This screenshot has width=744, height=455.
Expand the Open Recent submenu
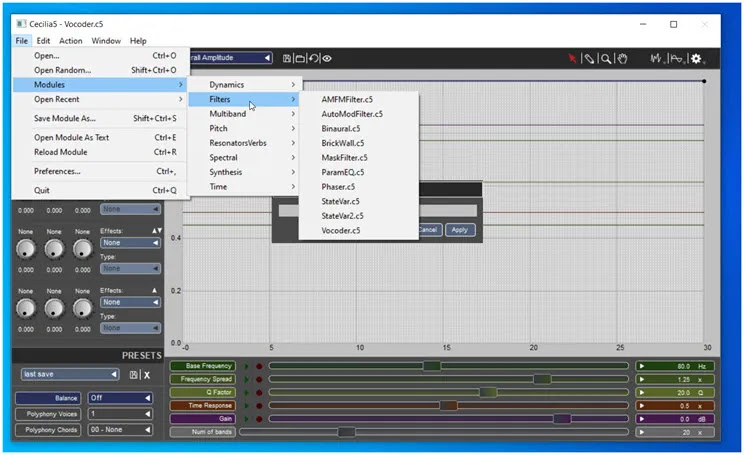pos(101,99)
